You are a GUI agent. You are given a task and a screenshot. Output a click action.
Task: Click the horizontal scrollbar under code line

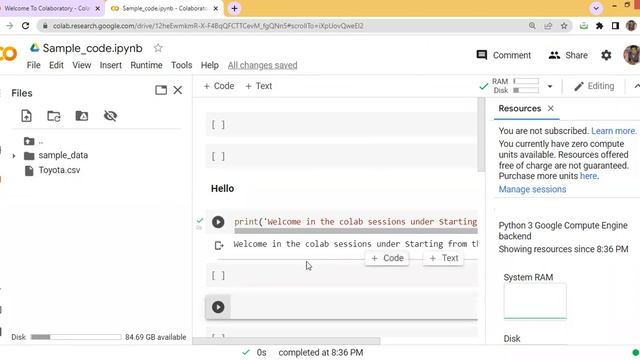click(x=356, y=231)
